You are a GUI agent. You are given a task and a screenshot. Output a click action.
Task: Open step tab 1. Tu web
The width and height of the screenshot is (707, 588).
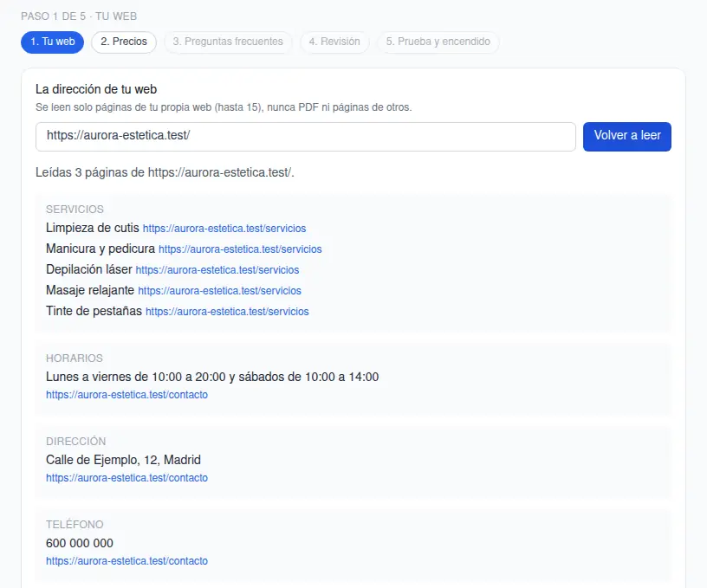click(52, 42)
